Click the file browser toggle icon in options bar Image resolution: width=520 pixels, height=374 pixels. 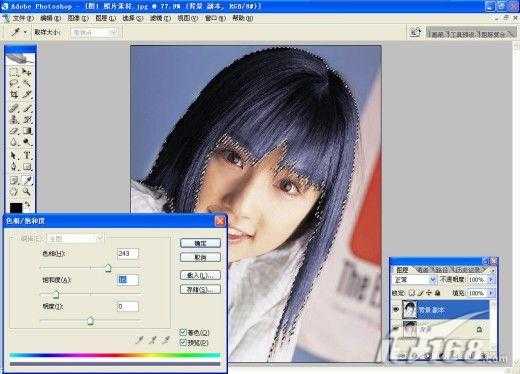pos(415,32)
